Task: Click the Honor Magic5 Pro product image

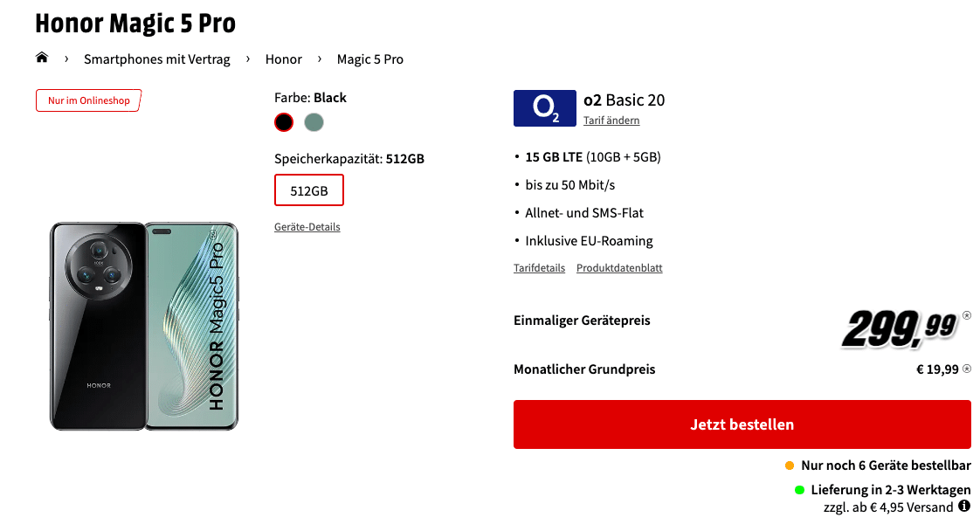Action: (144, 326)
